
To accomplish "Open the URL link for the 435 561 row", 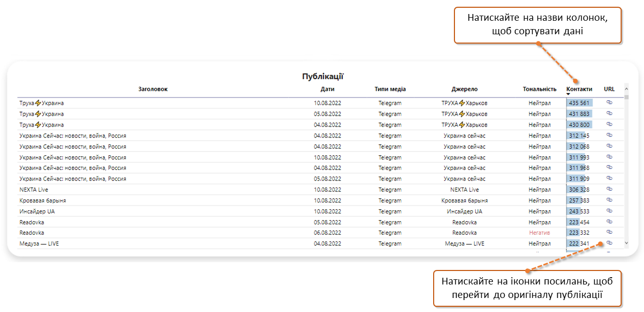I will [x=609, y=103].
